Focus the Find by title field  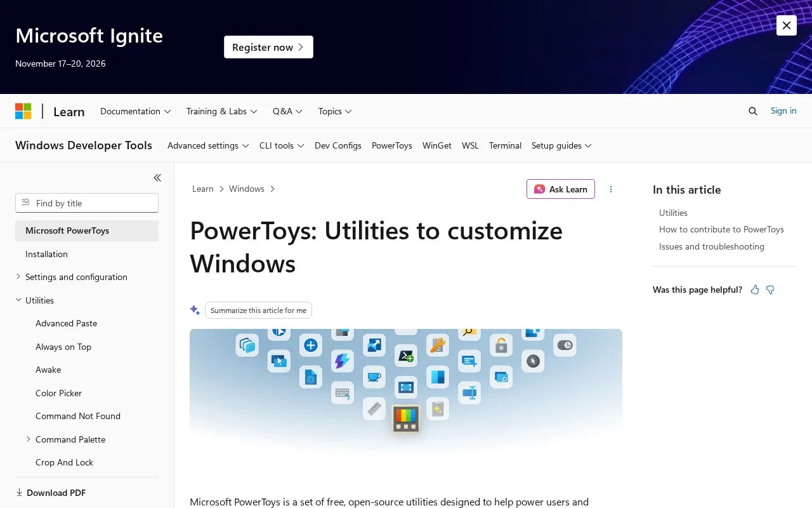(87, 203)
